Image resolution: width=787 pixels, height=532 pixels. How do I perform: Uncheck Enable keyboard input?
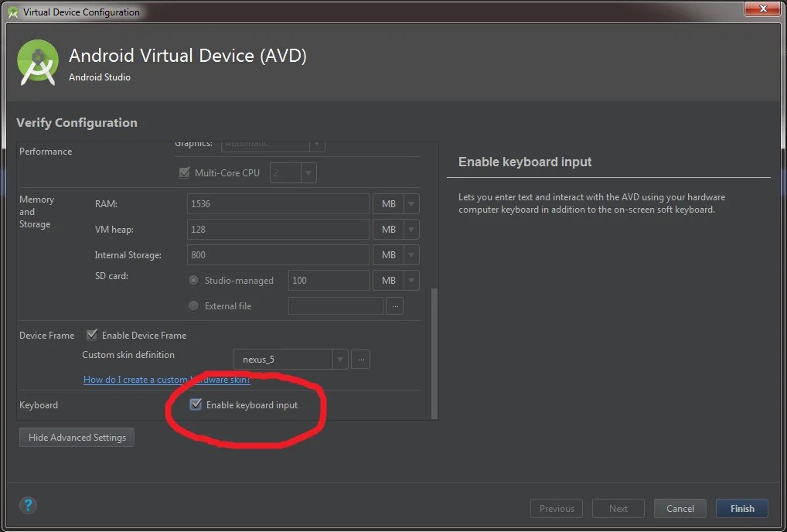click(x=195, y=404)
